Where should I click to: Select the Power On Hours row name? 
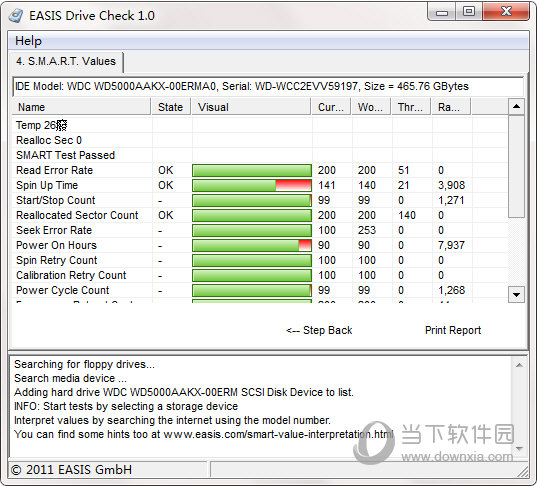coord(57,245)
